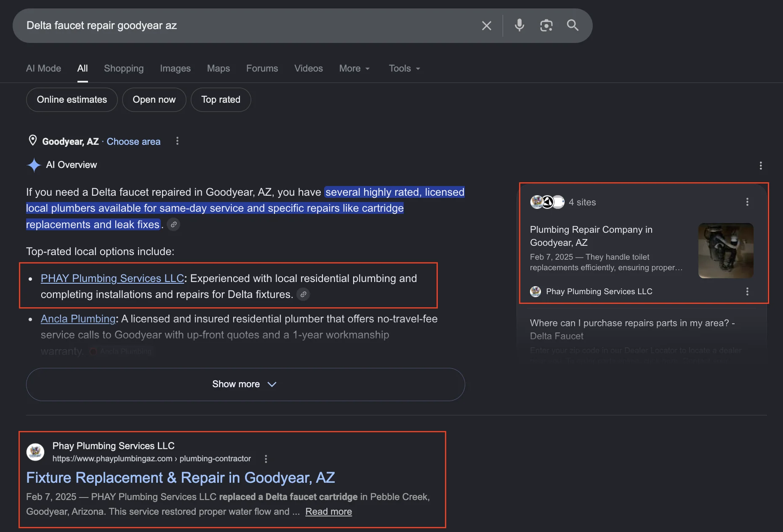Apply the Top rated filter chip

click(x=221, y=100)
